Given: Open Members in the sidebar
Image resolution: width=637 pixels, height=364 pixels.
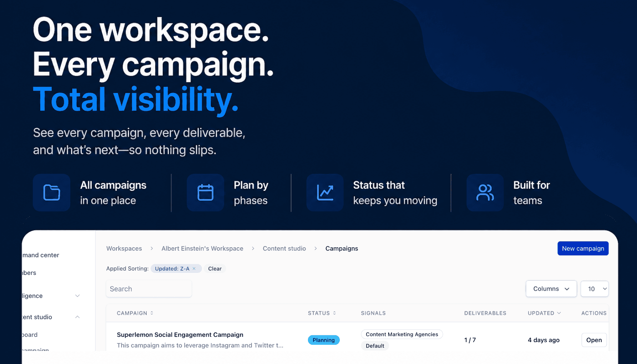Looking at the screenshot, I should (x=29, y=273).
